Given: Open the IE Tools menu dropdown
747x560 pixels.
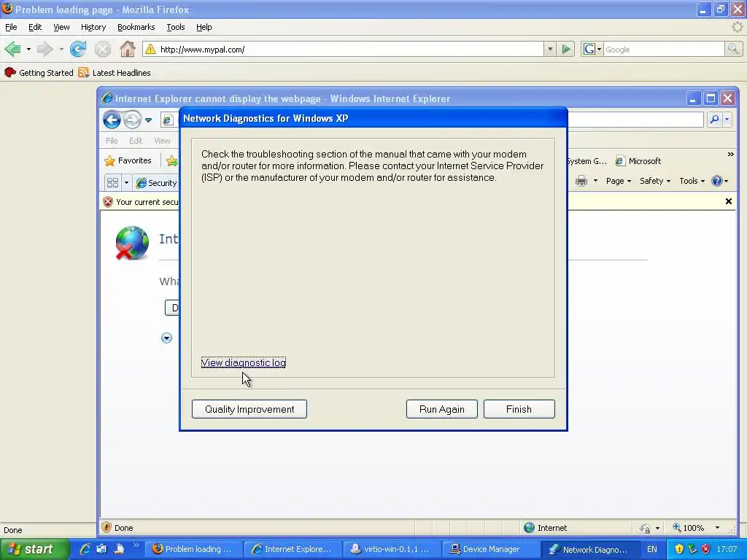Looking at the screenshot, I should [x=692, y=181].
